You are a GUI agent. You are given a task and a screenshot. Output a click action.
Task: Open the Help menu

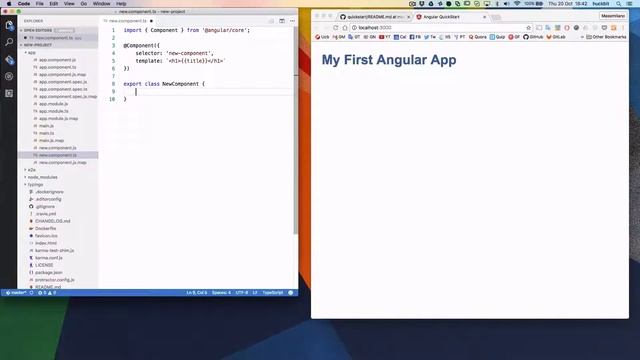[x=121, y=4]
